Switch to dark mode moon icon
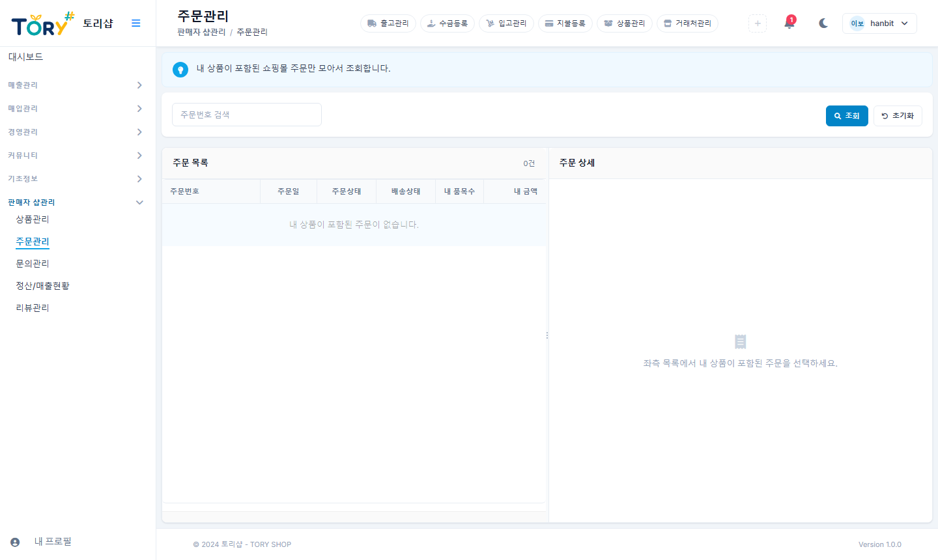The image size is (938, 560). coord(823,23)
